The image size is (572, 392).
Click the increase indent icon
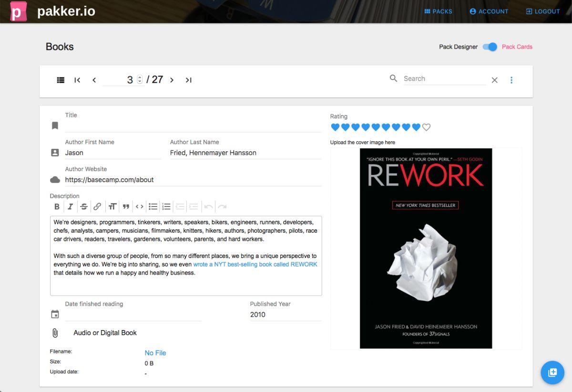(x=194, y=206)
